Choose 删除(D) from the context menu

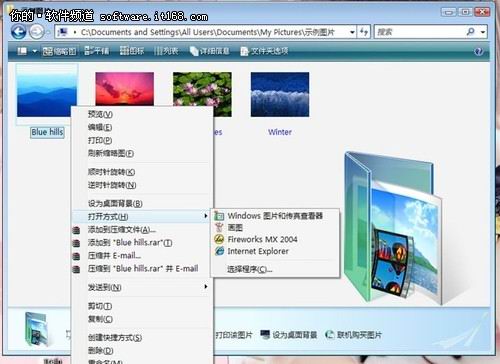tap(142, 351)
